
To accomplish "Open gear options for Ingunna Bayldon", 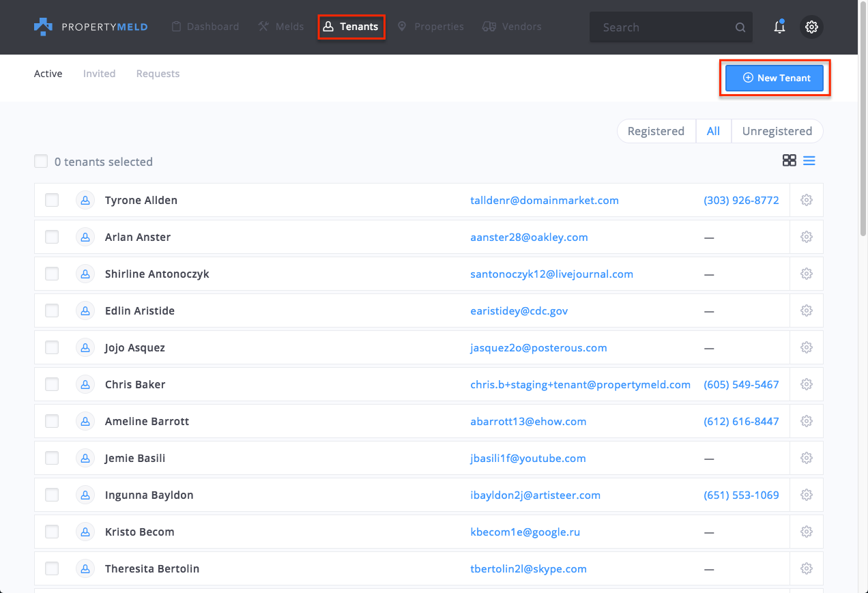I will tap(807, 495).
